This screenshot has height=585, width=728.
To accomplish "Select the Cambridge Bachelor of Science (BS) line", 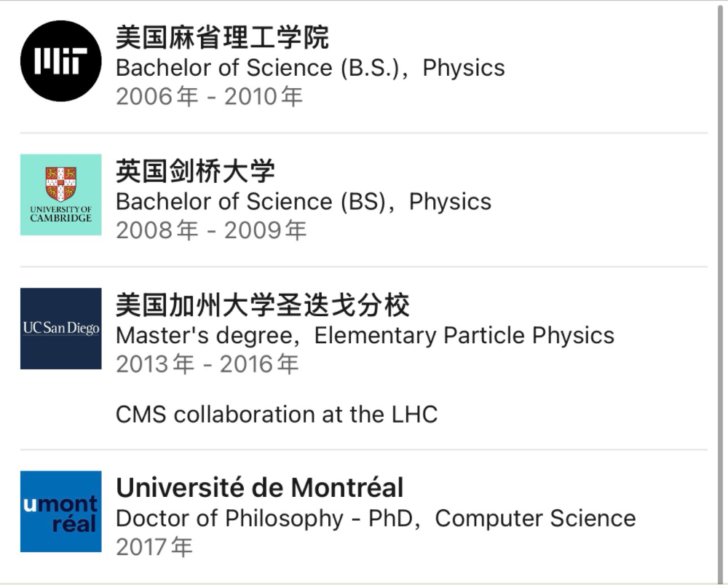I will (303, 202).
